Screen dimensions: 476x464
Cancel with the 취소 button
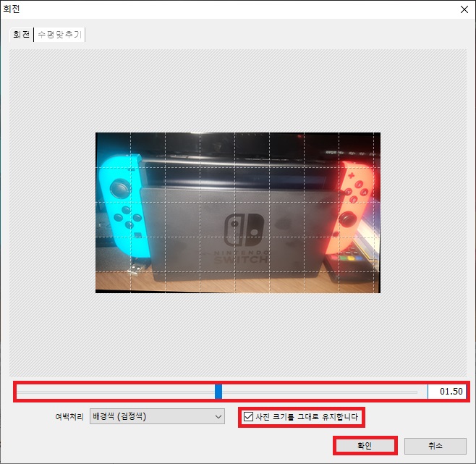435,446
